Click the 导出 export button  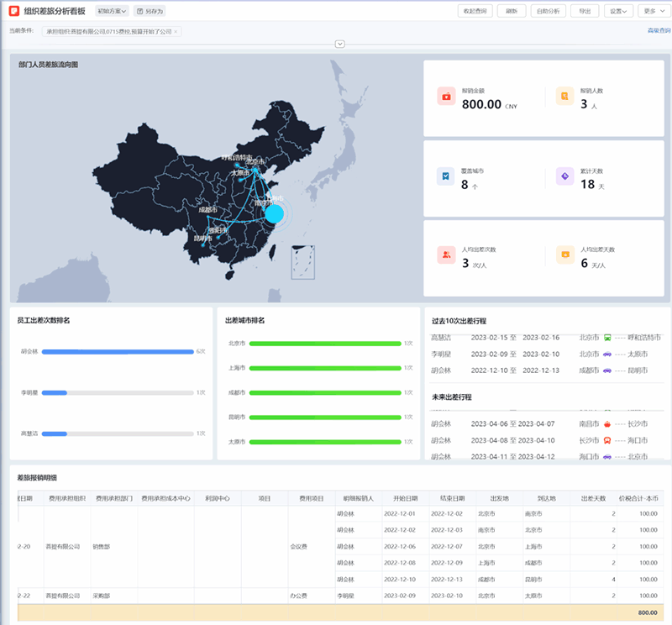[585, 11]
